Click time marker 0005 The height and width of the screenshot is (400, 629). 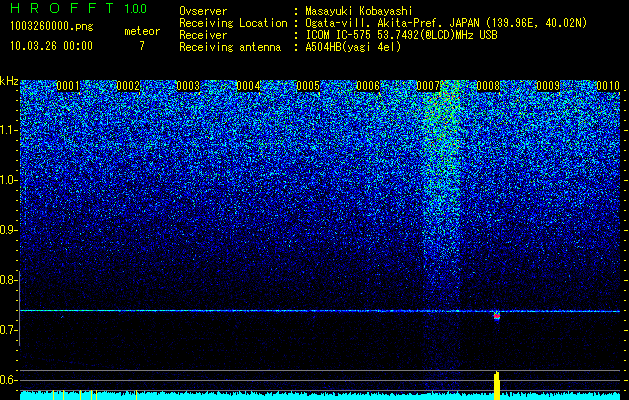pyautogui.click(x=308, y=86)
